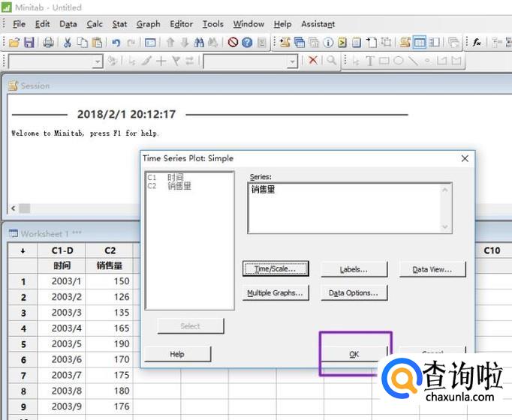Click the Data Options... button
This screenshot has height=420, width=512.
[x=354, y=292]
